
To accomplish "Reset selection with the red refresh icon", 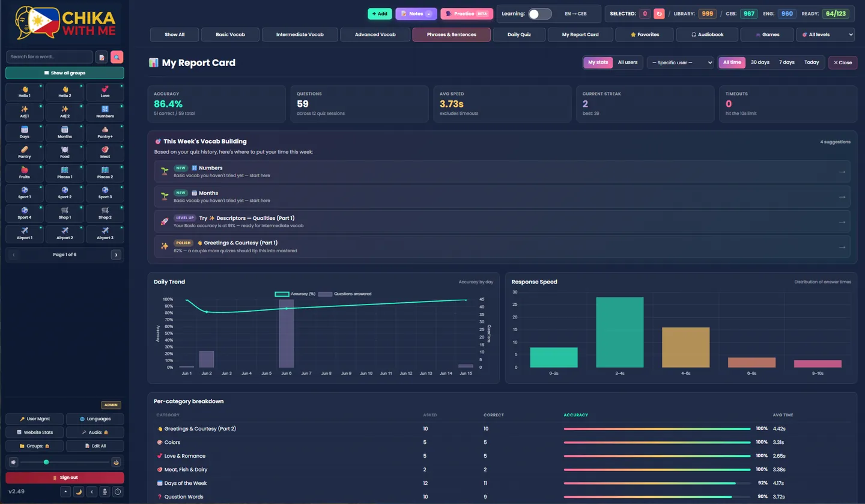I will (660, 13).
